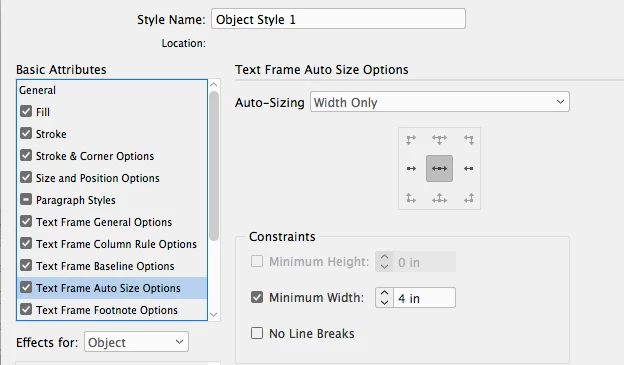Uncheck the Stroke attribute checkbox
This screenshot has height=365, width=624.
[26, 133]
